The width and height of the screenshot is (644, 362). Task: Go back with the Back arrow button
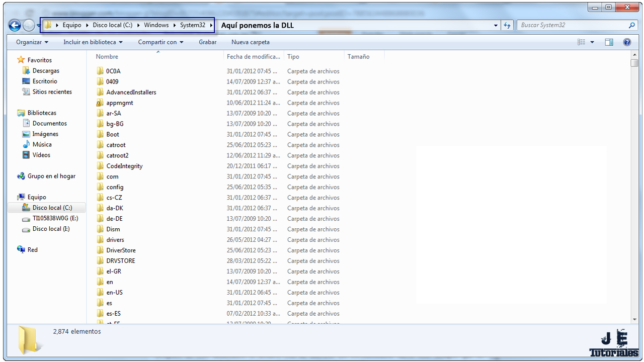point(15,25)
